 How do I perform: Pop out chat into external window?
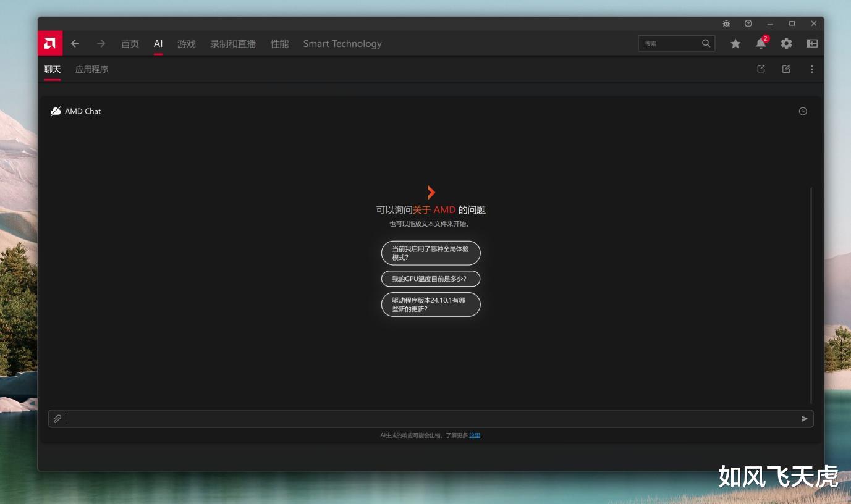click(761, 69)
